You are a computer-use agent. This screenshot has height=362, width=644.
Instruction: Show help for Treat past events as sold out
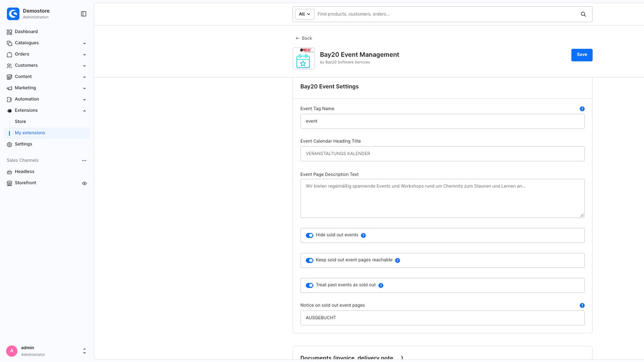pos(381,285)
